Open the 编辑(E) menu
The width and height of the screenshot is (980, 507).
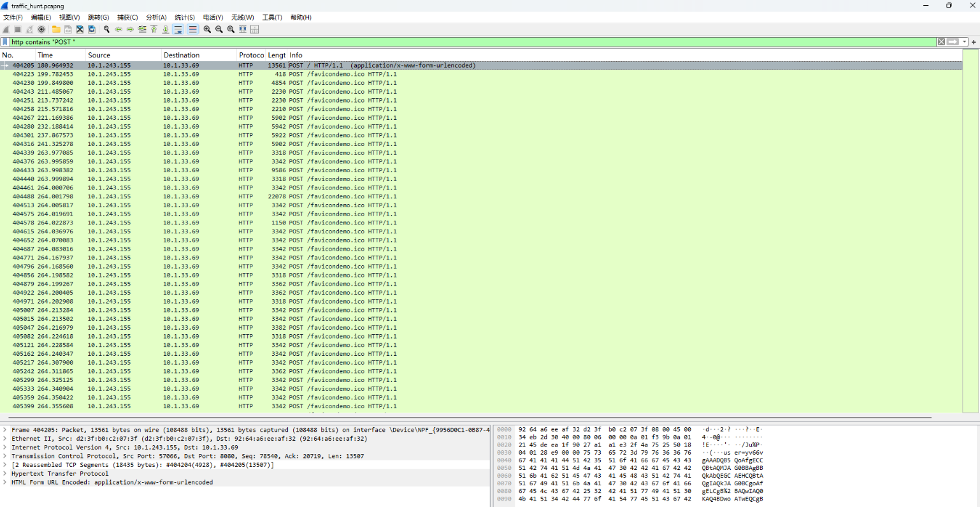(41, 17)
